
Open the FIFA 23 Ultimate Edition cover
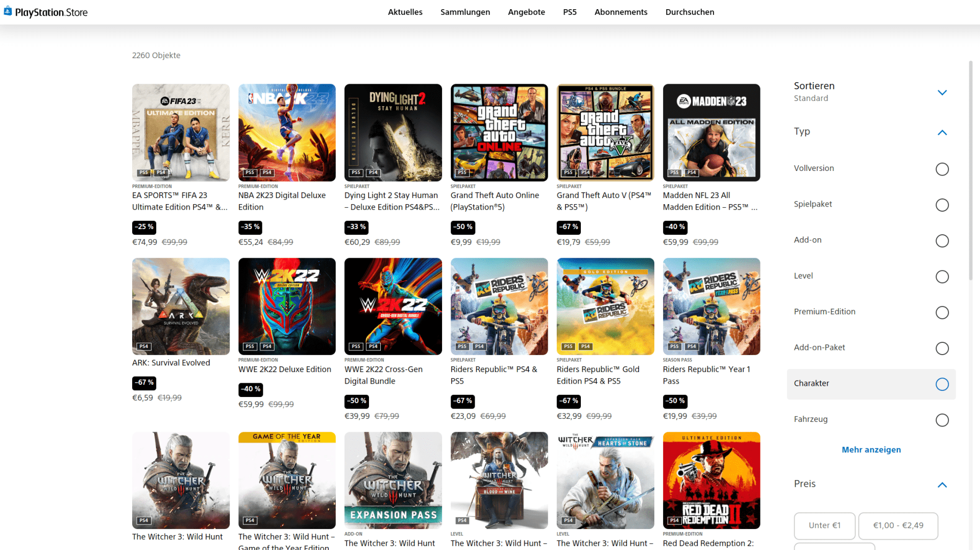pyautogui.click(x=181, y=133)
